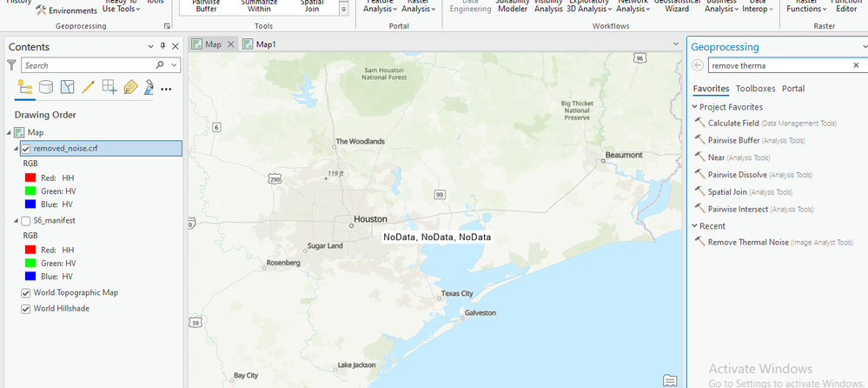
Task: Switch to List By Labeling tag view
Action: [x=130, y=87]
